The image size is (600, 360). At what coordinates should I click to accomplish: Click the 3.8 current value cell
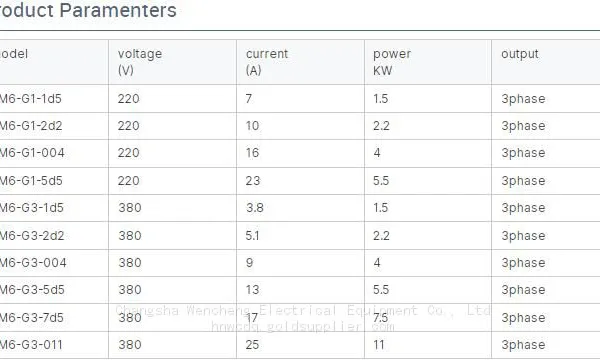(x=300, y=208)
